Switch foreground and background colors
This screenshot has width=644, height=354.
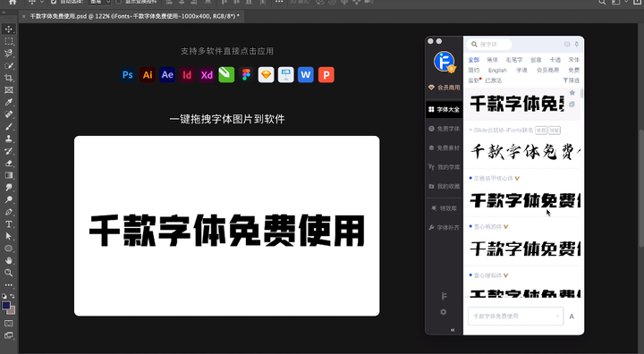point(13,296)
